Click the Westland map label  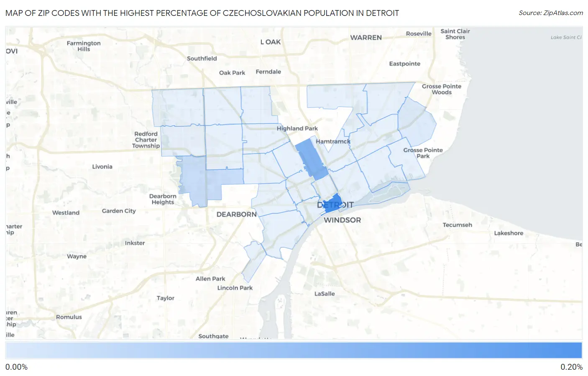point(66,212)
